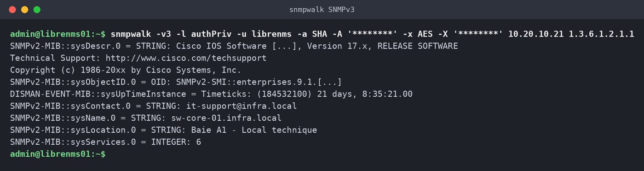Click the Copyright Cisco Systems line
The image size is (644, 171).
[126, 70]
